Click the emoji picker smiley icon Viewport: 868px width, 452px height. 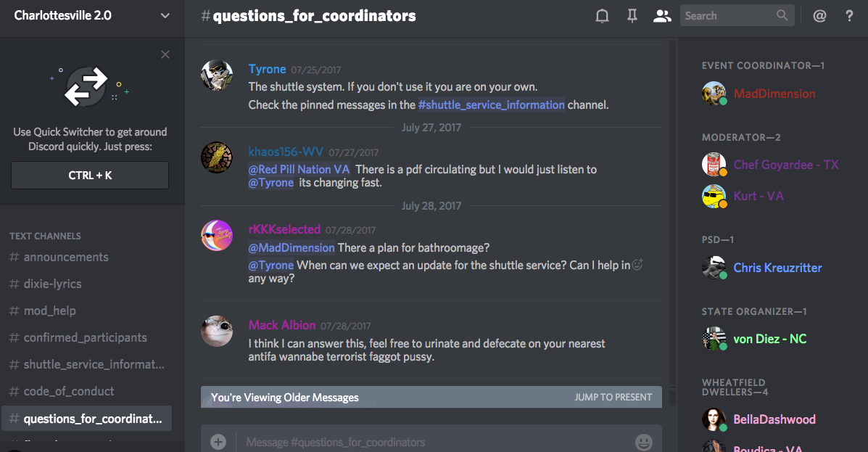pyautogui.click(x=643, y=442)
